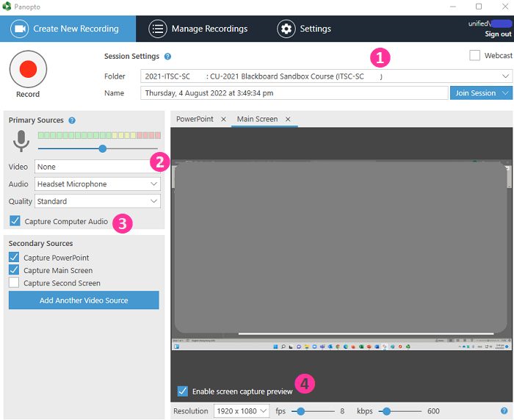Enable Capture Second Screen
The height and width of the screenshot is (420, 514).
(14, 282)
